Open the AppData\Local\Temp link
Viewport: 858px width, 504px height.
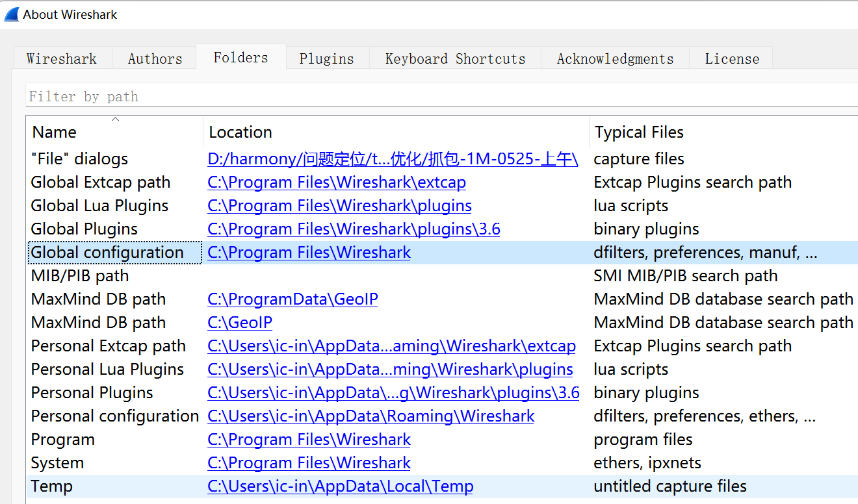pos(340,486)
